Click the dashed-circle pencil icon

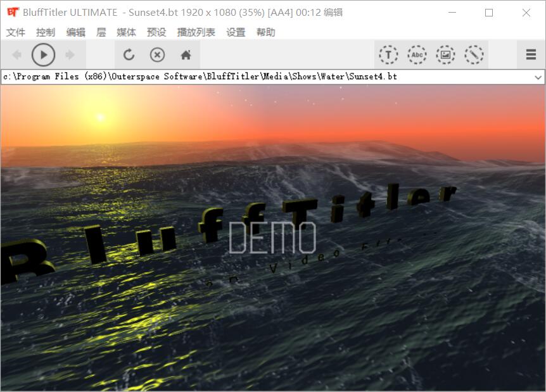click(474, 54)
